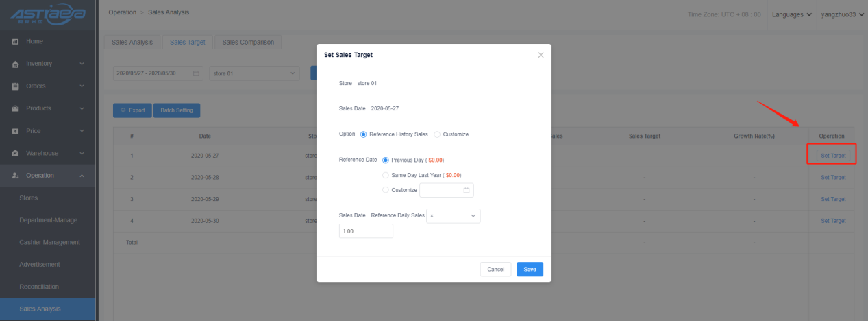Close the Set Sales Target dialog
The image size is (868, 321).
pyautogui.click(x=541, y=55)
